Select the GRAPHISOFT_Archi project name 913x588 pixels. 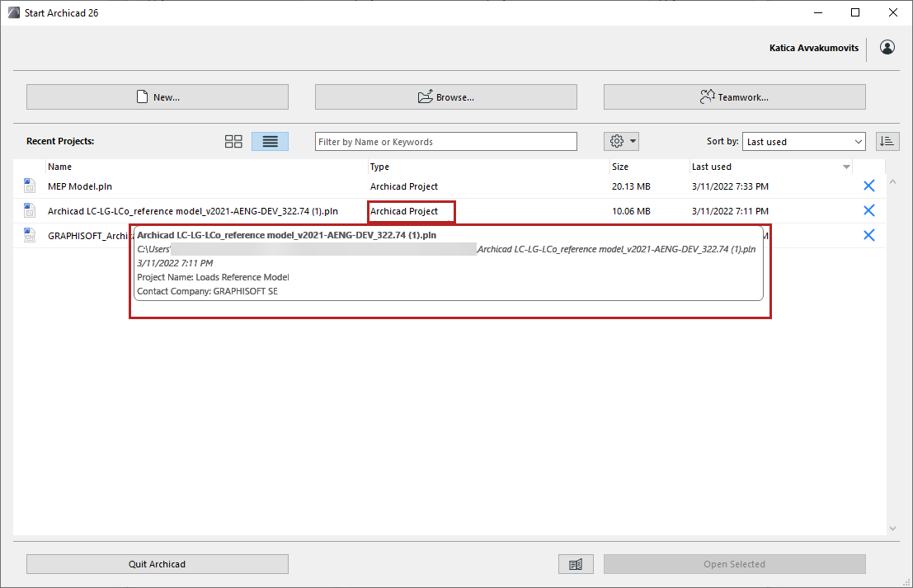point(88,236)
